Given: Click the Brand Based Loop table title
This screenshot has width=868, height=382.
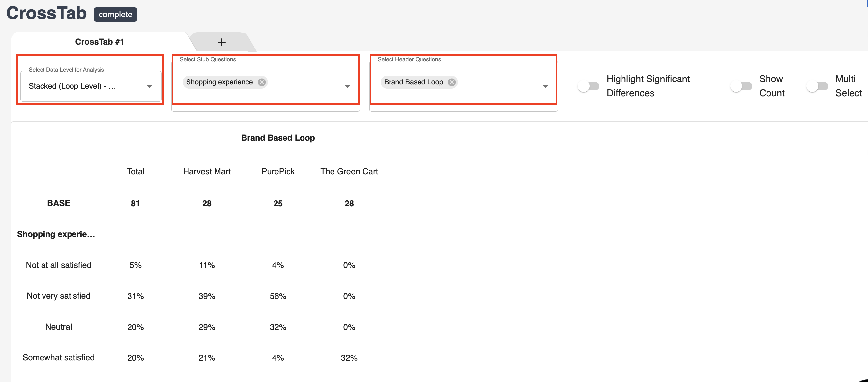Looking at the screenshot, I should coord(278,138).
